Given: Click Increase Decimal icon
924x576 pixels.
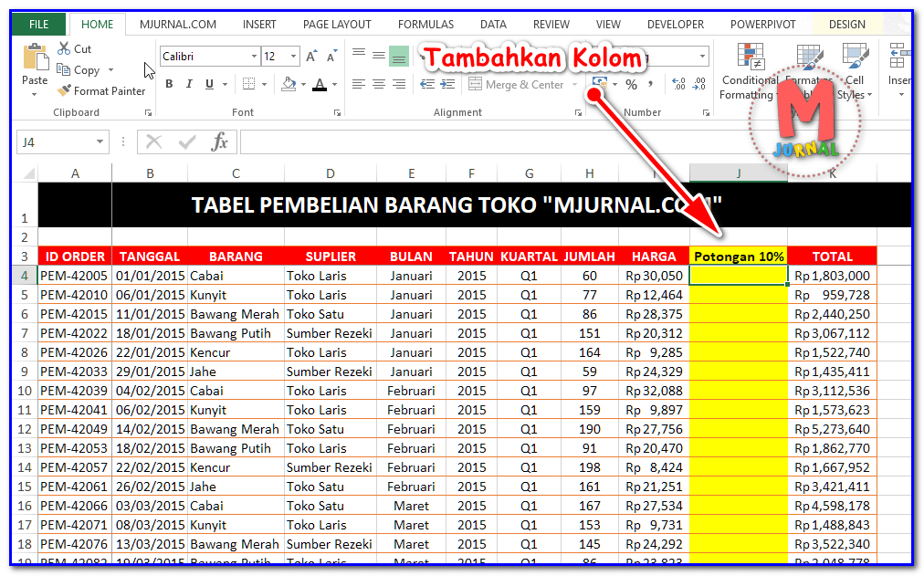Looking at the screenshot, I should pyautogui.click(x=678, y=84).
